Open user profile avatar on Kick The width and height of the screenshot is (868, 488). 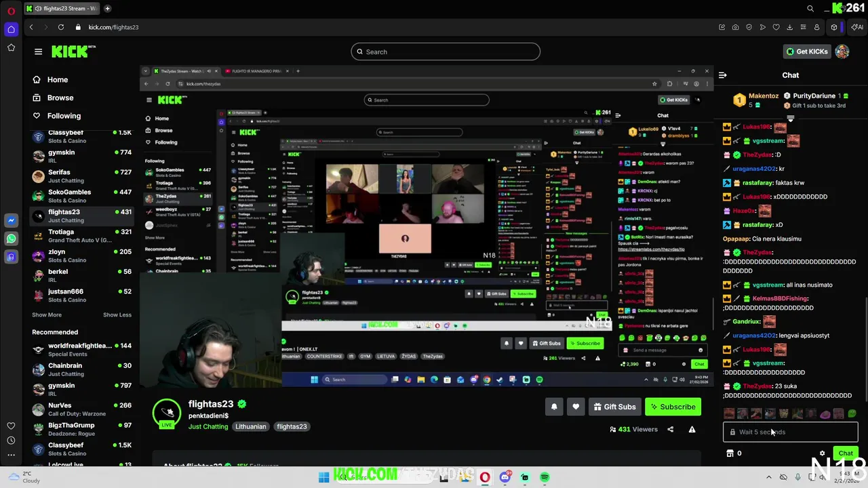842,52
